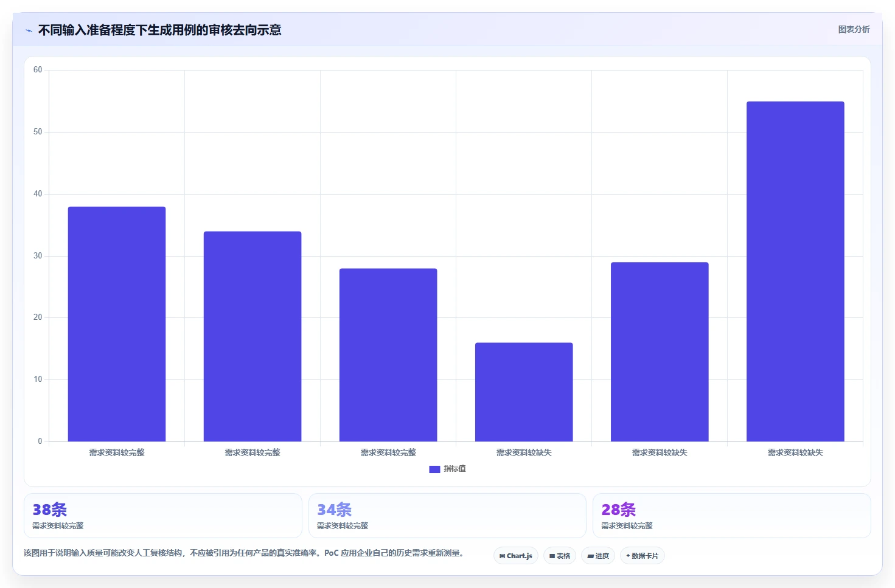Click the Chart.js tag chip
Screen dimensions: 895x588
point(516,556)
